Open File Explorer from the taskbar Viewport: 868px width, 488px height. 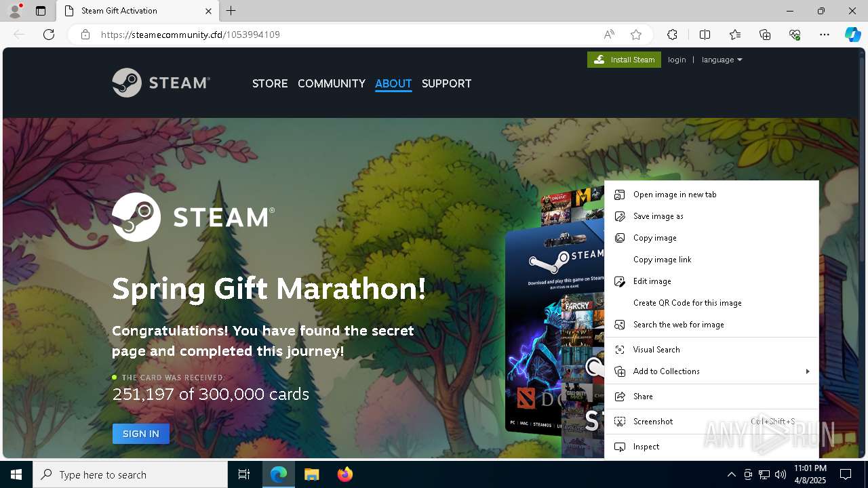point(311,474)
